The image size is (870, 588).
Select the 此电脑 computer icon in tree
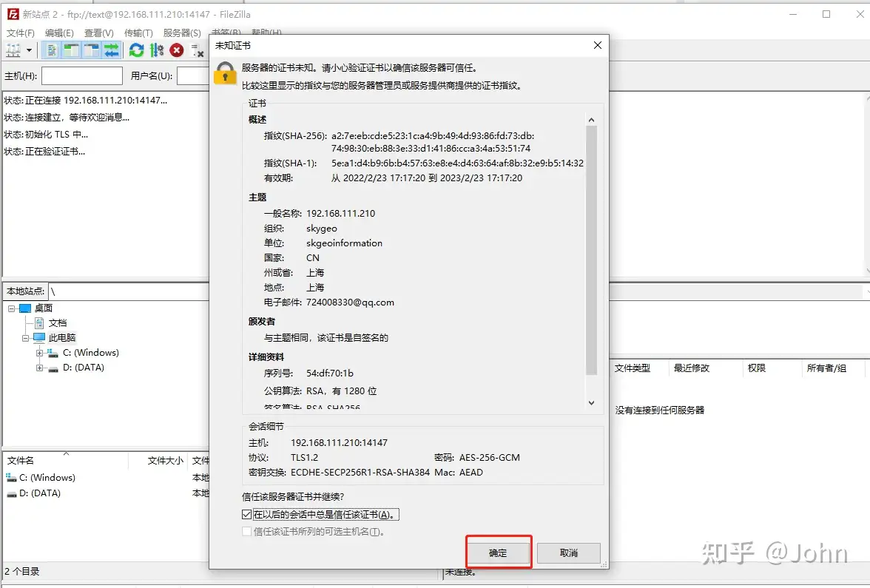39,337
